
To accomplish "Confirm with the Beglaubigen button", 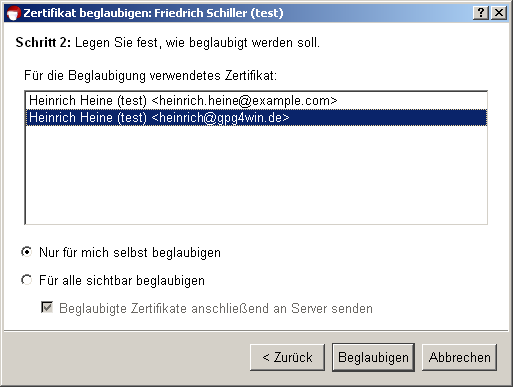I will tap(373, 357).
